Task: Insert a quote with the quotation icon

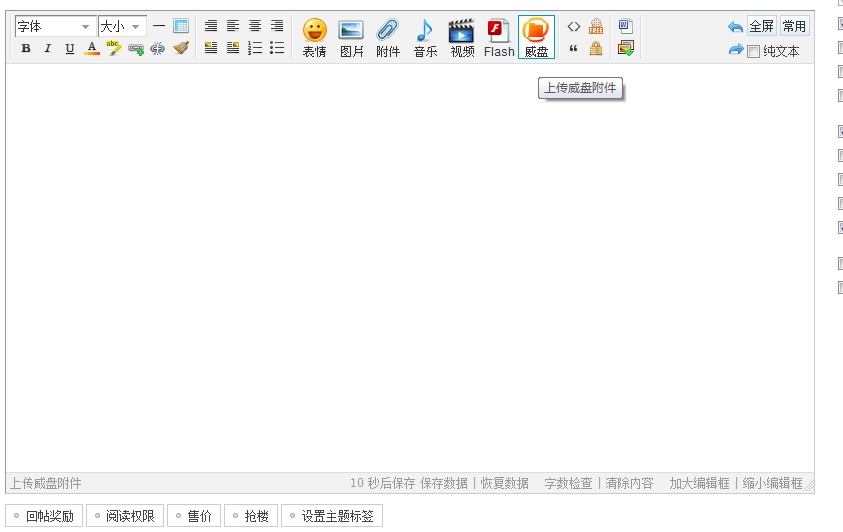Action: point(574,49)
